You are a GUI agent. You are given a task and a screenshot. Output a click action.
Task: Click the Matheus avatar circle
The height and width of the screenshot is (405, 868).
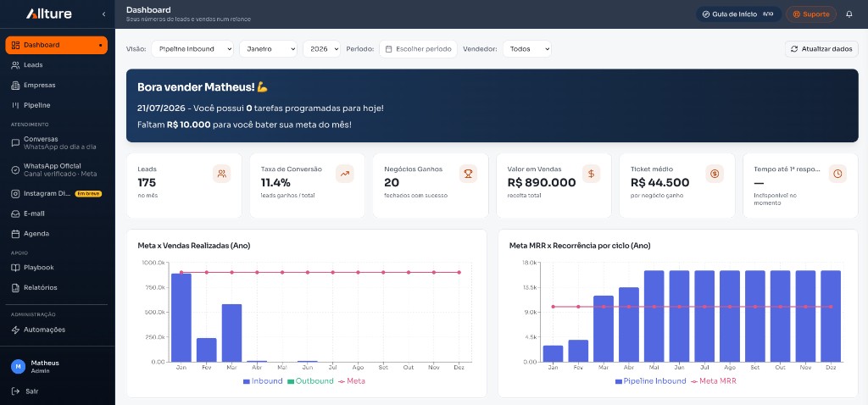point(19,366)
